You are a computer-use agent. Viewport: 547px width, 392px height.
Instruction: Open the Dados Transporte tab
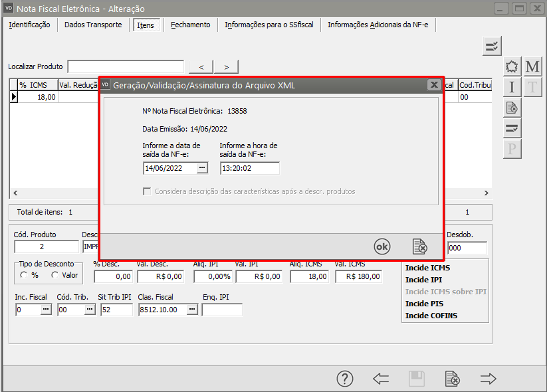click(x=93, y=25)
